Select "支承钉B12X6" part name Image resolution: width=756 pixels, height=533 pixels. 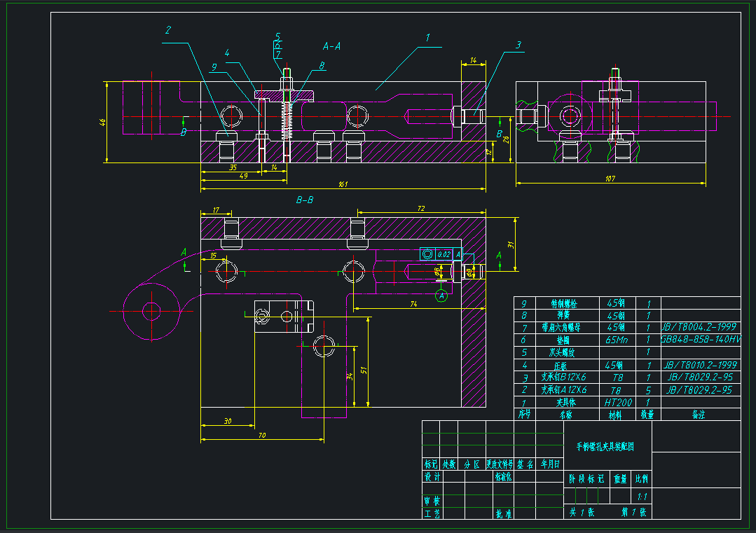click(563, 378)
